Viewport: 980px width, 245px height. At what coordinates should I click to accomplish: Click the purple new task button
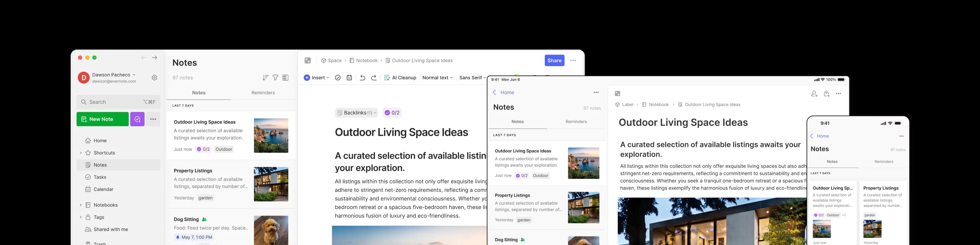point(137,119)
